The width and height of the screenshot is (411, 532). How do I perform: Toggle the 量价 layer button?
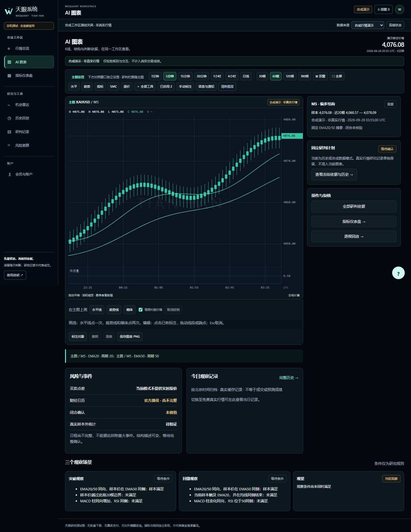127,86
